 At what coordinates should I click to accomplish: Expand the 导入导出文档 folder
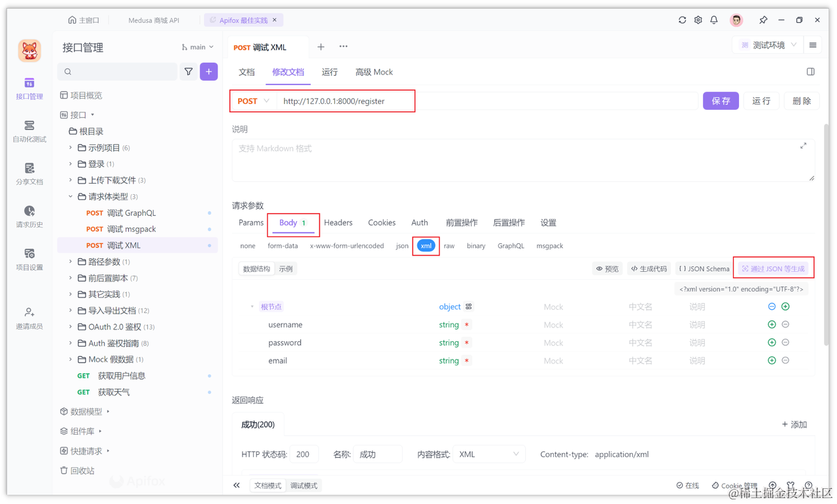pos(71,311)
